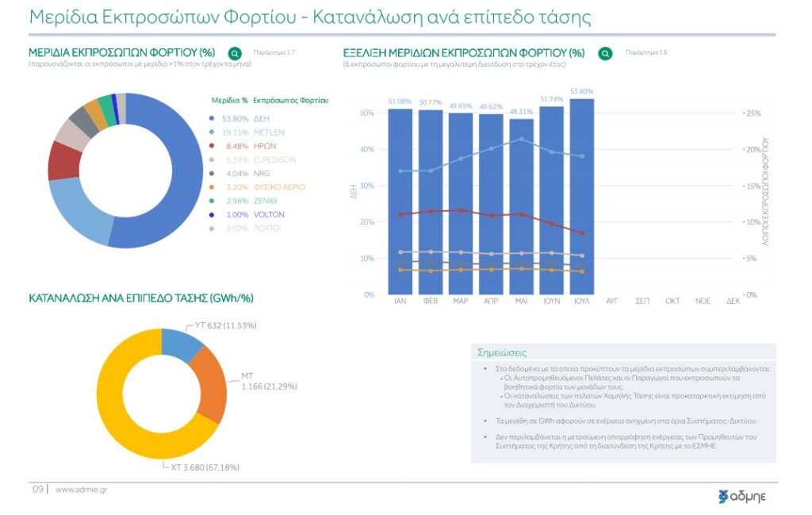
Task: Click the ΛΟΙΠΟΙ legend color dot
Action: 211,228
